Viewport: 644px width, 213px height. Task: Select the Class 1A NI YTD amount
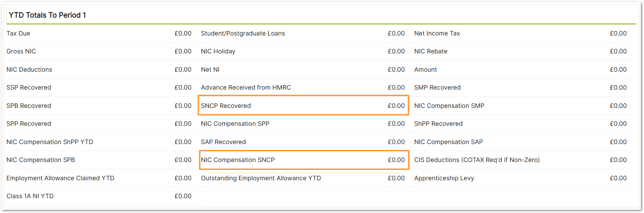[183, 196]
